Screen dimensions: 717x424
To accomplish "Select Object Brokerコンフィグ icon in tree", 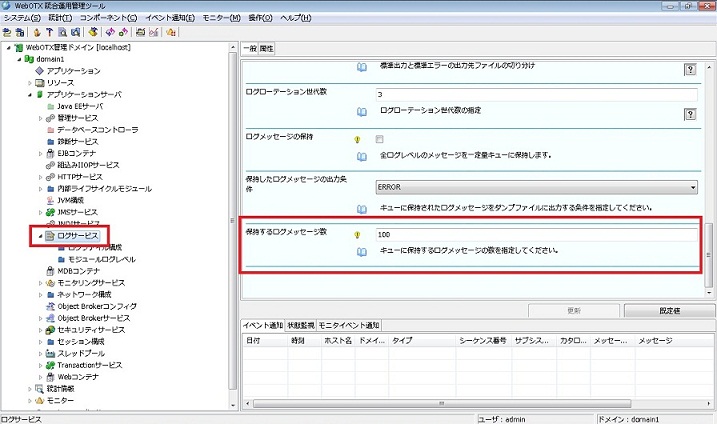I will coord(51,306).
